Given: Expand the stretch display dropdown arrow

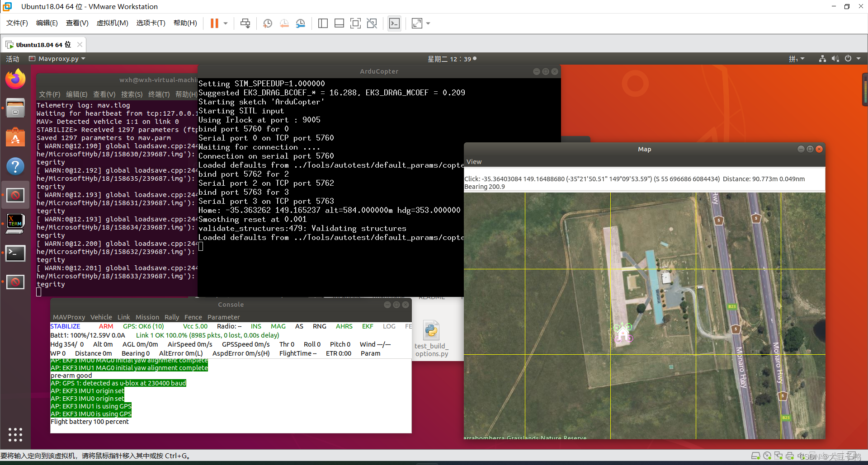Looking at the screenshot, I should [x=428, y=23].
